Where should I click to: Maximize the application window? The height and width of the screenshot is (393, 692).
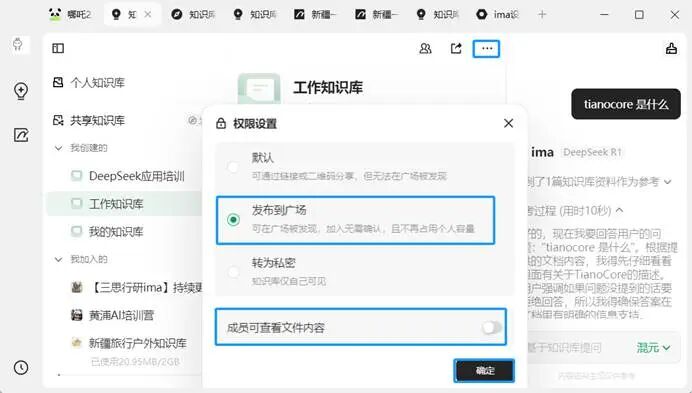click(639, 15)
